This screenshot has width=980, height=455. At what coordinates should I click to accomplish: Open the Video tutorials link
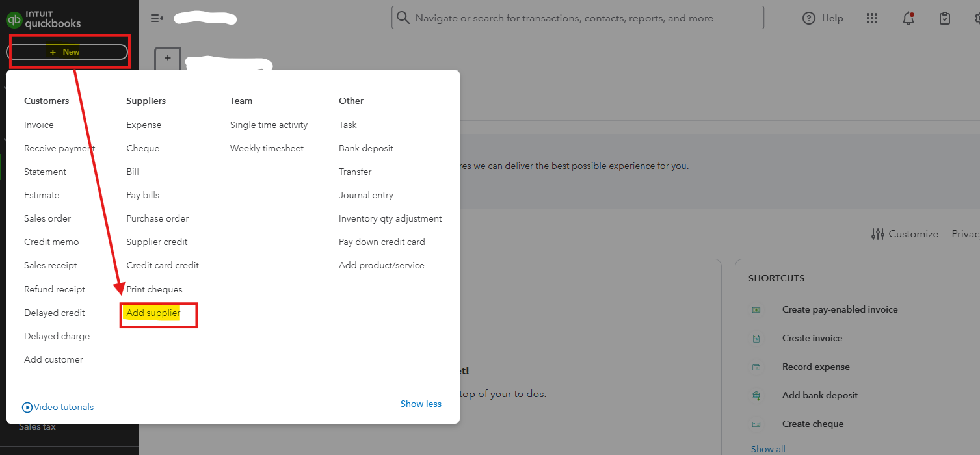[x=64, y=407]
